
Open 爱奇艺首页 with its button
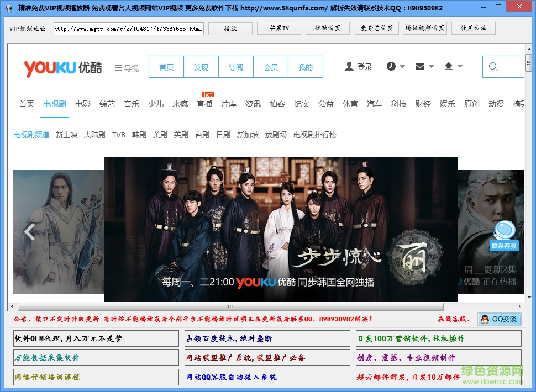coord(376,28)
